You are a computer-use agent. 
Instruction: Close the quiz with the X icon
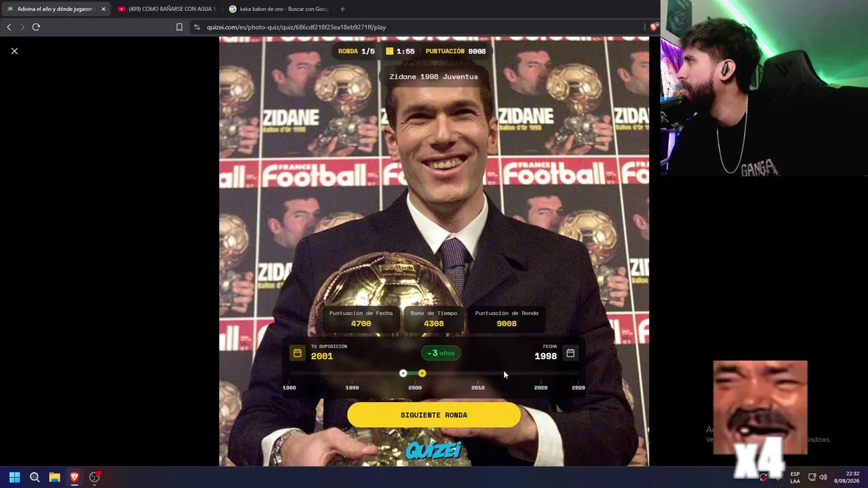[x=14, y=51]
